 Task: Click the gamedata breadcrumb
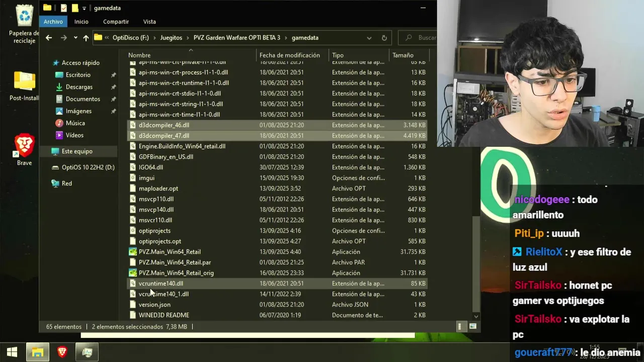305,38
